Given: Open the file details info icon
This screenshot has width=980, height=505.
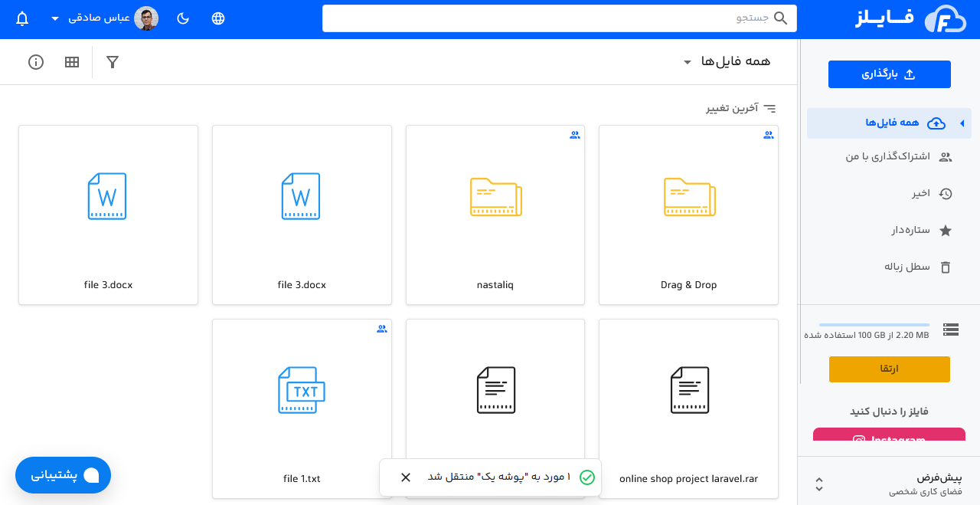Looking at the screenshot, I should (x=35, y=62).
